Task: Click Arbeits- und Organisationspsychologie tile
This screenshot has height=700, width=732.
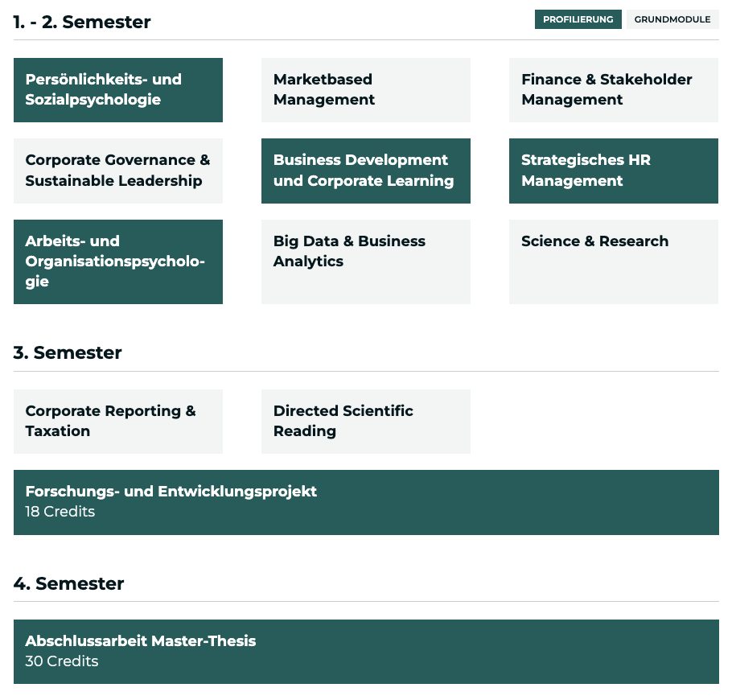Action: [118, 262]
